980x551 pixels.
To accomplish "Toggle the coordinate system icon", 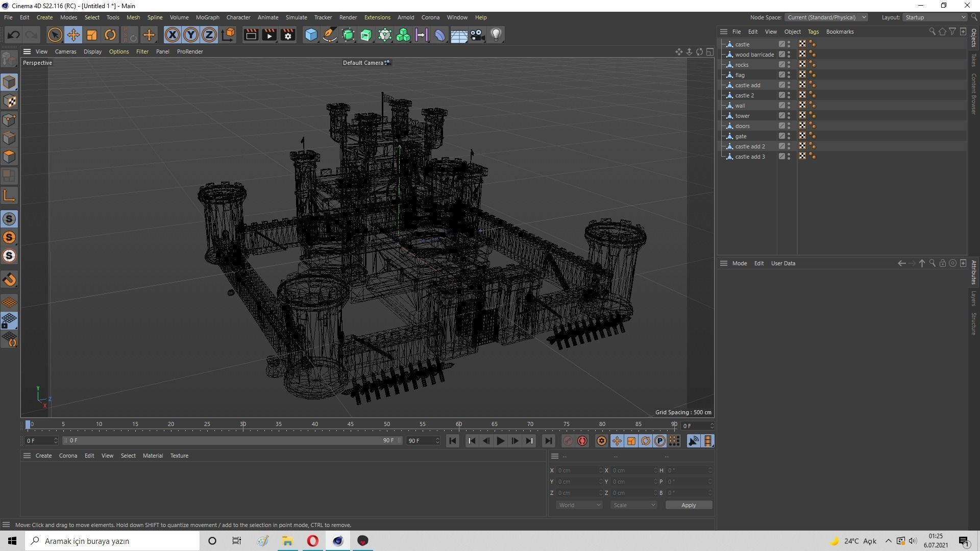I will (228, 35).
